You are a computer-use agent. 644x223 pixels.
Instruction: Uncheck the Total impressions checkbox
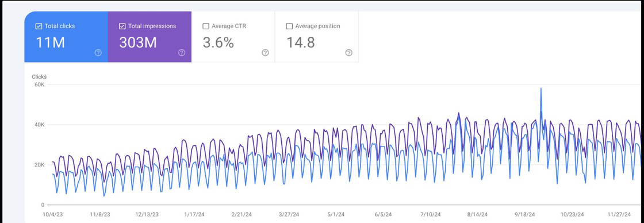122,26
